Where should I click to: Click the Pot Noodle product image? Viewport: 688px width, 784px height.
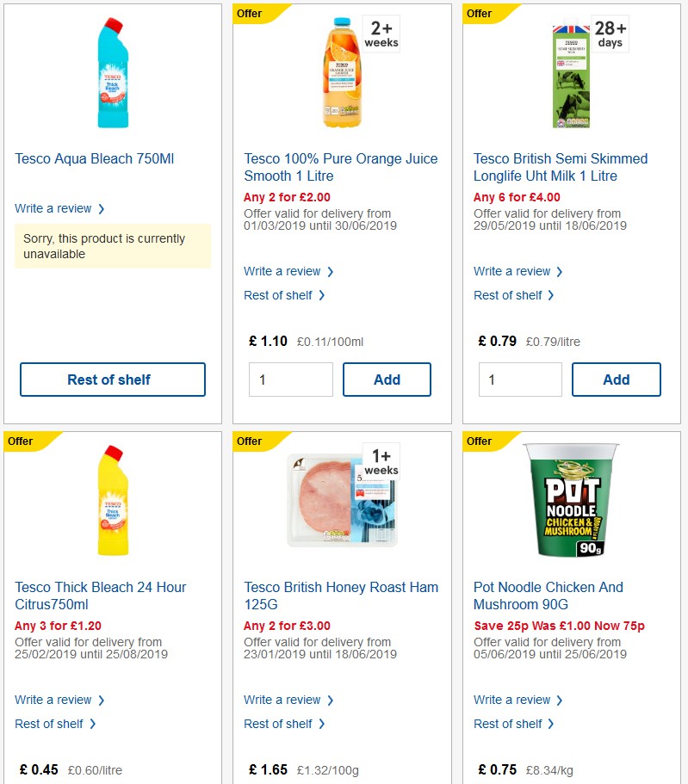571,509
